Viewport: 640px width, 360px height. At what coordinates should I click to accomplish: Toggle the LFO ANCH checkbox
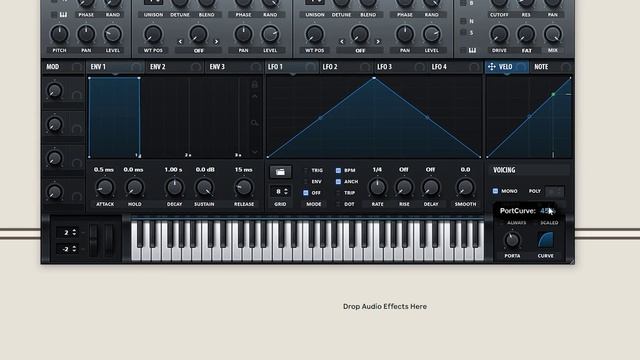coord(338,182)
